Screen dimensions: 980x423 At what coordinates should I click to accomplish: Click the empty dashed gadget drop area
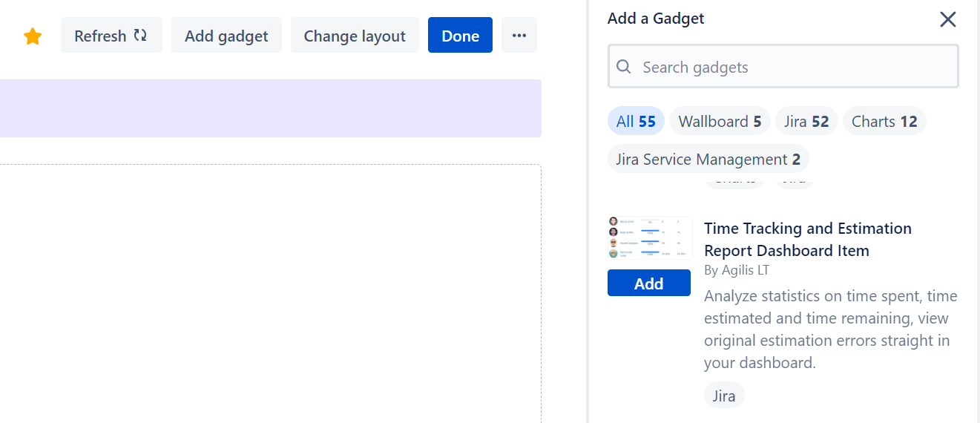pos(270,297)
